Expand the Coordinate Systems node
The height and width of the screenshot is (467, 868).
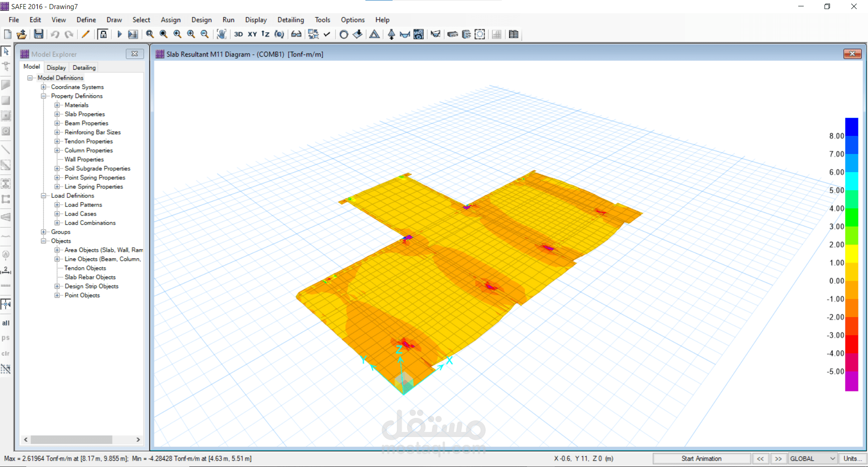point(44,87)
